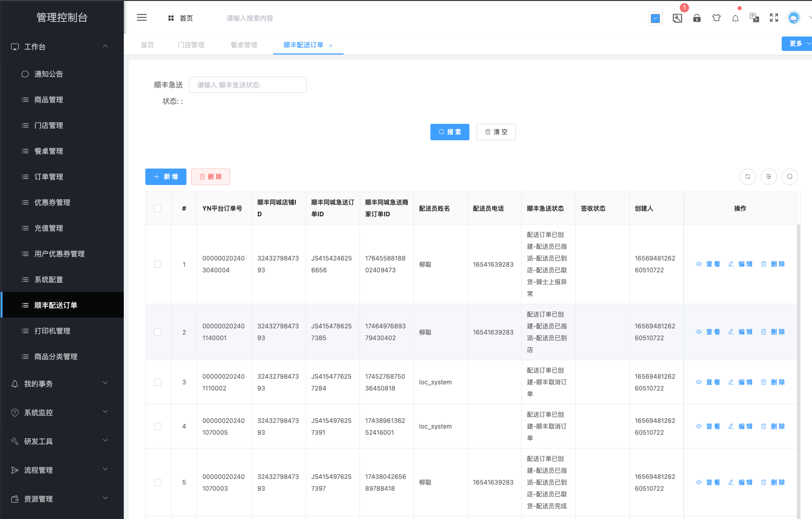Click the 新增 add button

(166, 177)
